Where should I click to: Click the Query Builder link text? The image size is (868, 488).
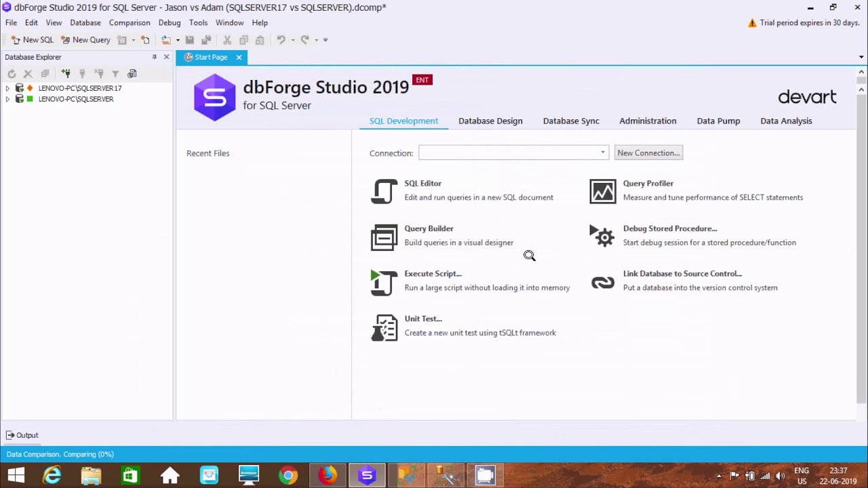429,228
